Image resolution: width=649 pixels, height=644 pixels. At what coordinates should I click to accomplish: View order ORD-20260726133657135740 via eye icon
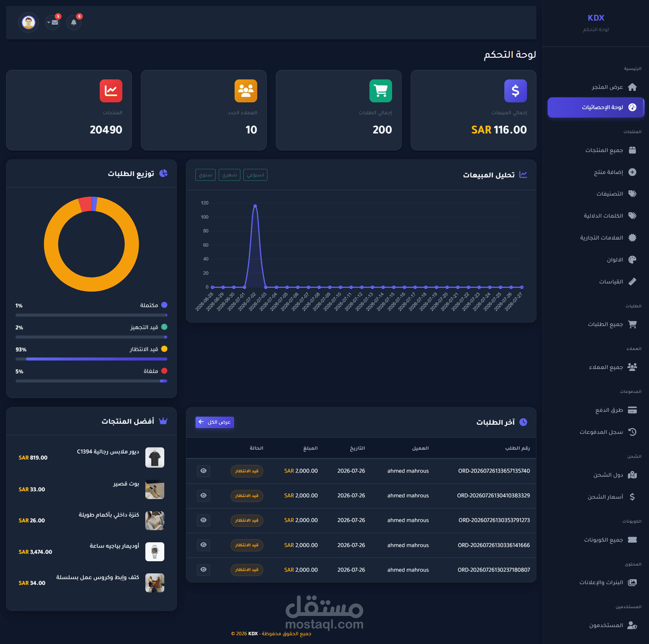tap(203, 471)
